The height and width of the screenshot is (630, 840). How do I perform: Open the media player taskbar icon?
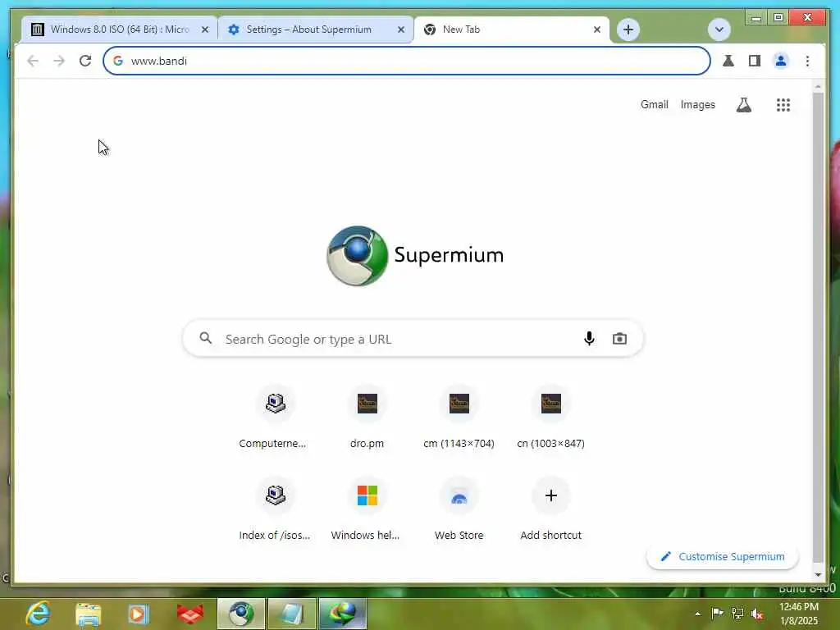[138, 614]
